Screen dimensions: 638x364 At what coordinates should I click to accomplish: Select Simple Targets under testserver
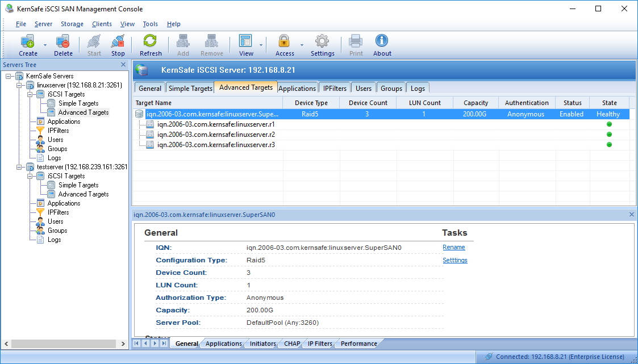click(x=78, y=186)
